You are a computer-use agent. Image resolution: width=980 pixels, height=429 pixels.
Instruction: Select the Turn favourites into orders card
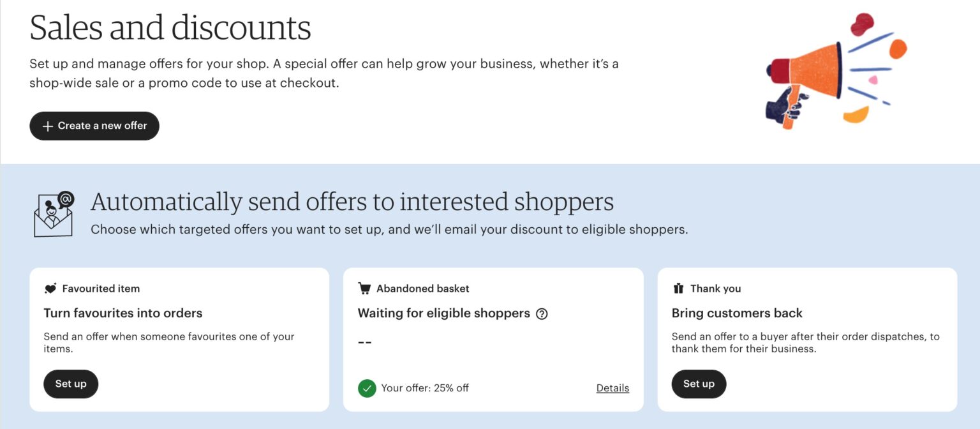[x=179, y=338]
